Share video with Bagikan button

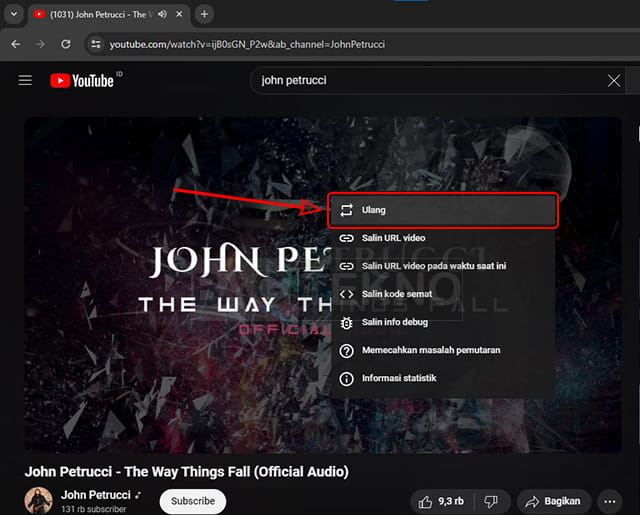point(553,501)
